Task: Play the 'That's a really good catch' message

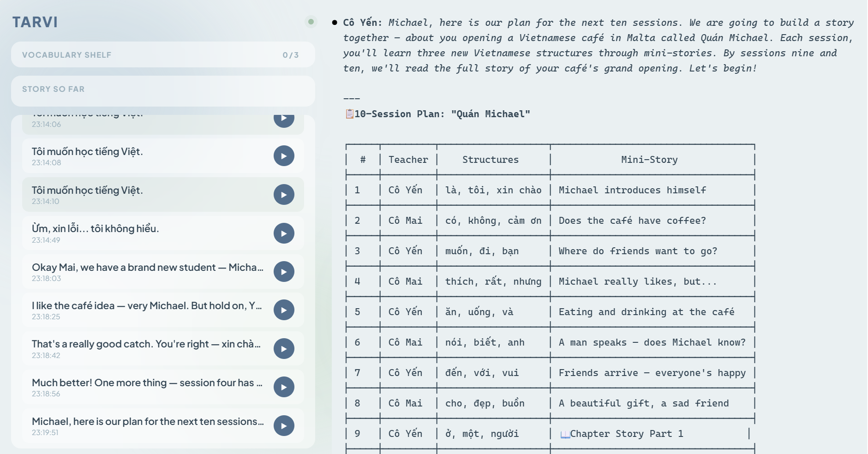Action: (284, 349)
